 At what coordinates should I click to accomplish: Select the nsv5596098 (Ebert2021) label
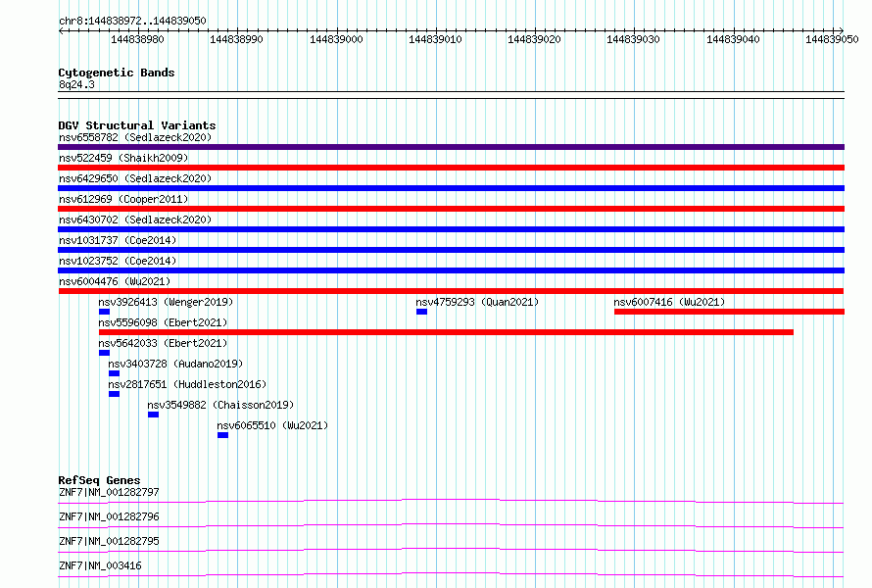pyautogui.click(x=163, y=322)
